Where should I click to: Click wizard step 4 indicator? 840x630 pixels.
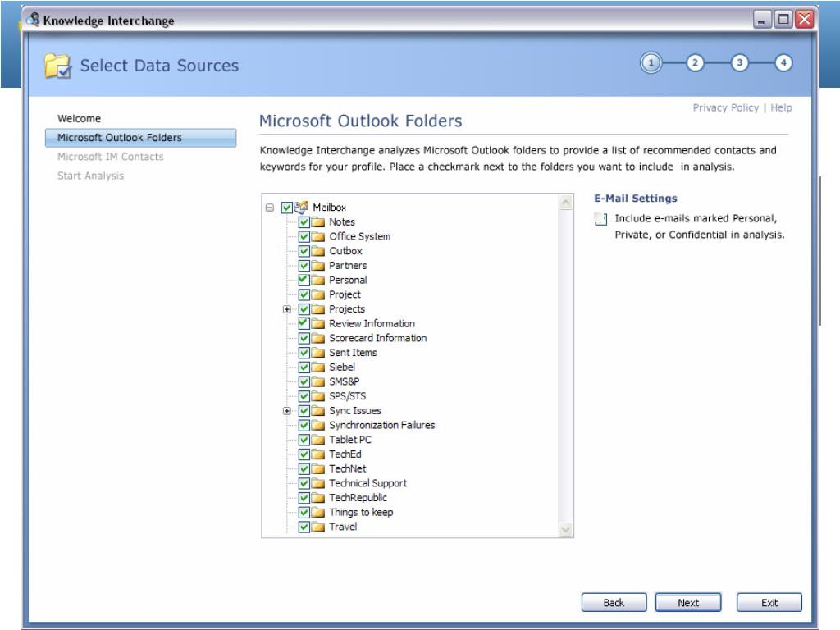(x=783, y=62)
